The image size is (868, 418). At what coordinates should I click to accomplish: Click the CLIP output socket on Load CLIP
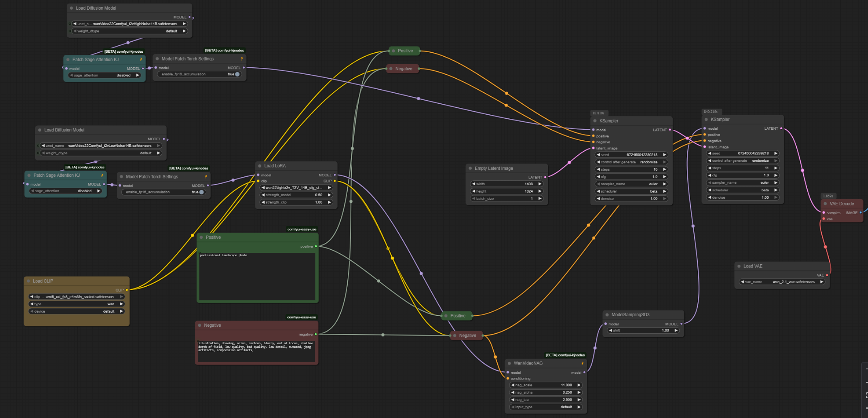point(127,290)
